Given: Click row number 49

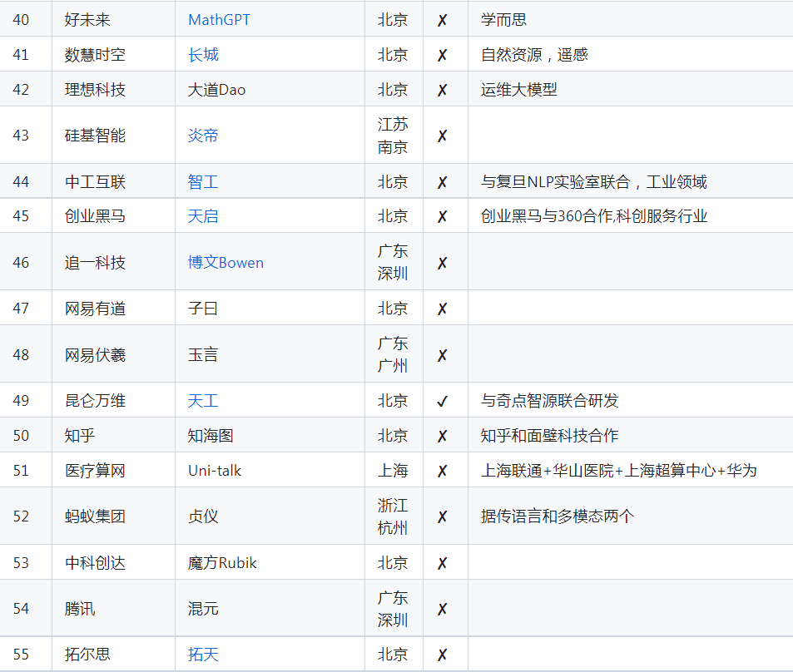Looking at the screenshot, I should click(x=21, y=401).
